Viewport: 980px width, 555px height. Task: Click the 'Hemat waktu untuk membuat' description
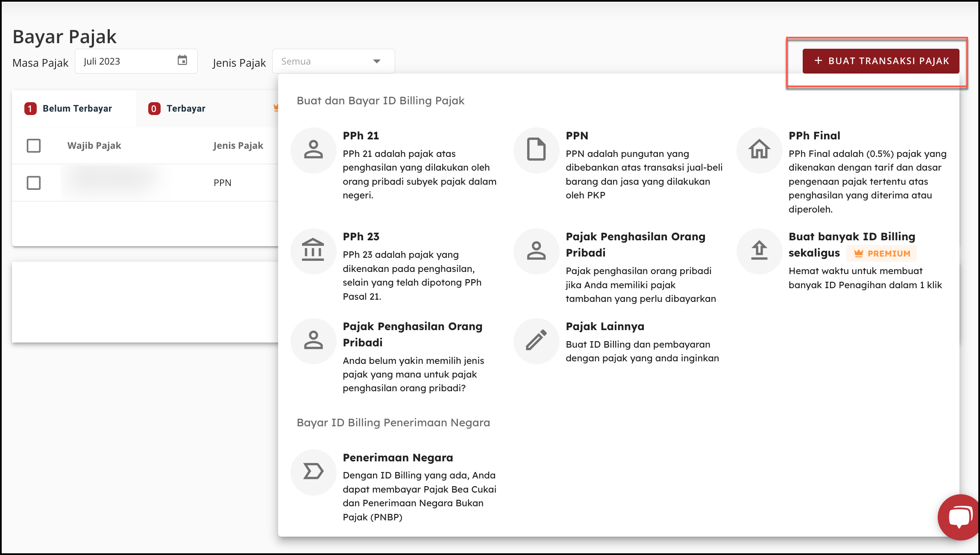click(865, 278)
